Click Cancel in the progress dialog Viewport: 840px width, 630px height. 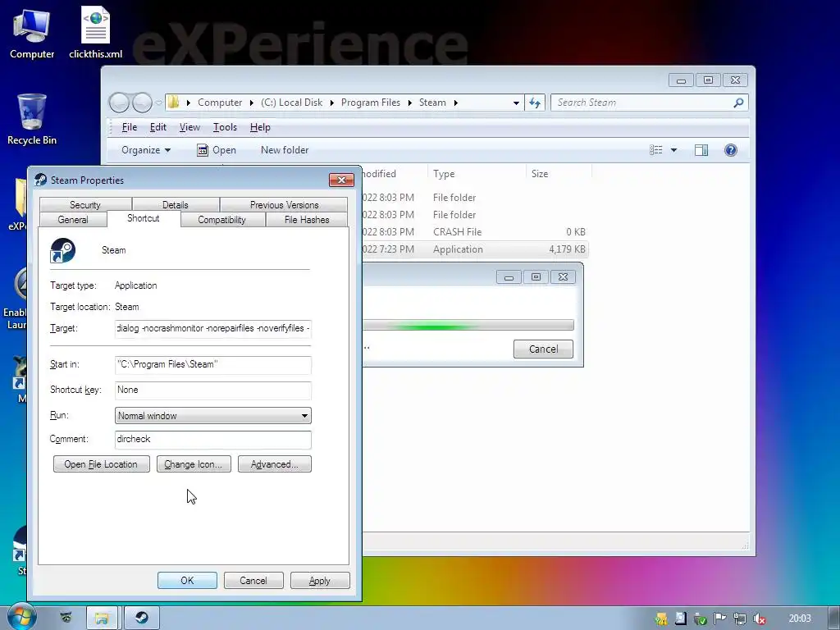(x=543, y=349)
